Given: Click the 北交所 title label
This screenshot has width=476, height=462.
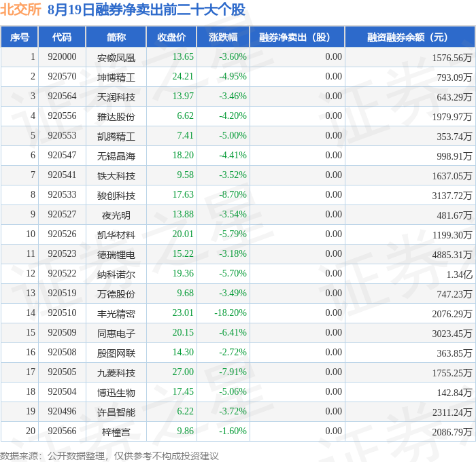Looking at the screenshot, I should [x=20, y=10].
